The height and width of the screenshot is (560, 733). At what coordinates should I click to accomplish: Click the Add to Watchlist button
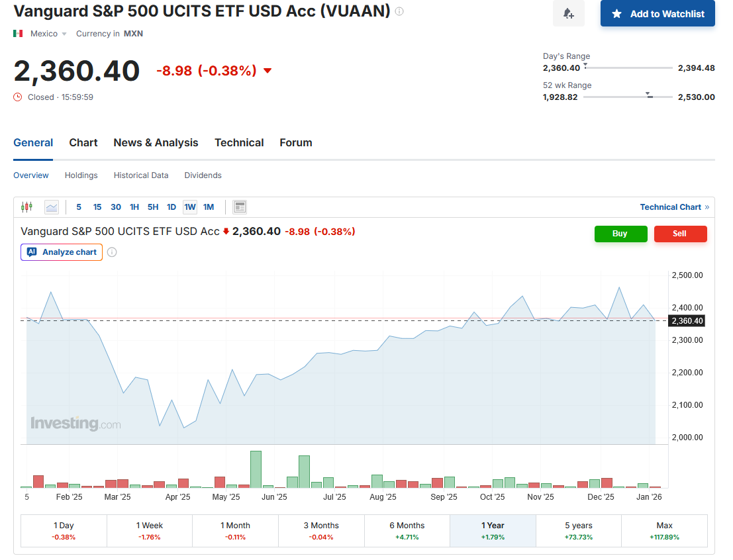[658, 13]
